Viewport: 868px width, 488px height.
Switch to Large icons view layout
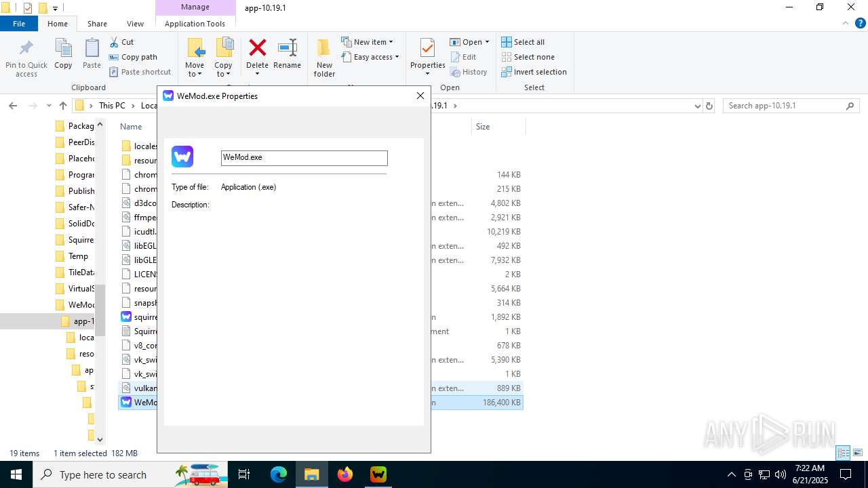pos(858,453)
